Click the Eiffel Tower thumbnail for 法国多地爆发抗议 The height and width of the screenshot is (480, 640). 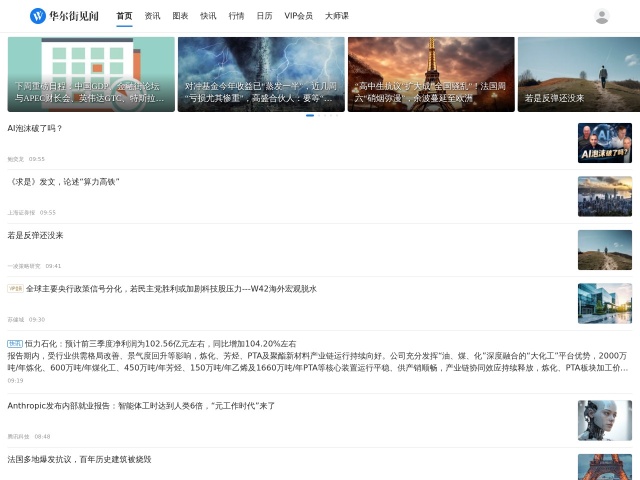coord(604,467)
